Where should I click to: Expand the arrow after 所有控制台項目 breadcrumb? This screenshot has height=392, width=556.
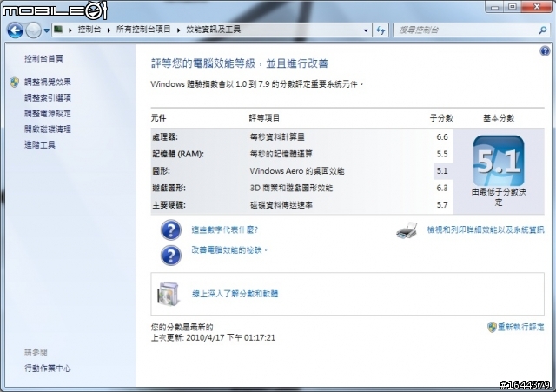(x=178, y=30)
